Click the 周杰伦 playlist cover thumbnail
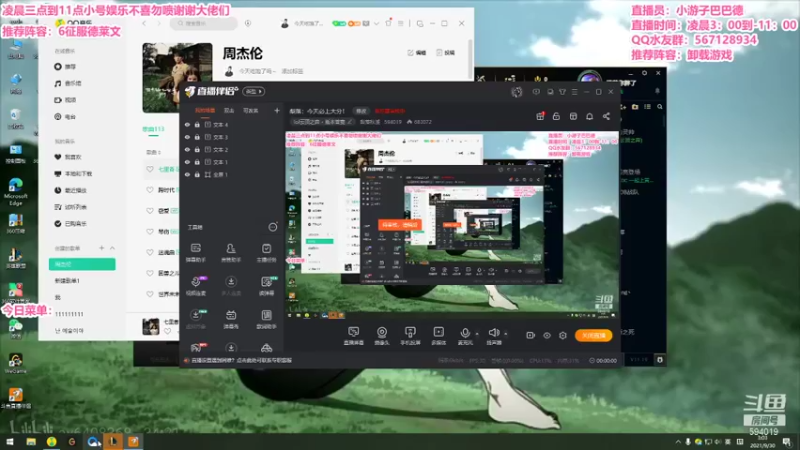Viewport: 800px width, 450px height. pos(177,78)
